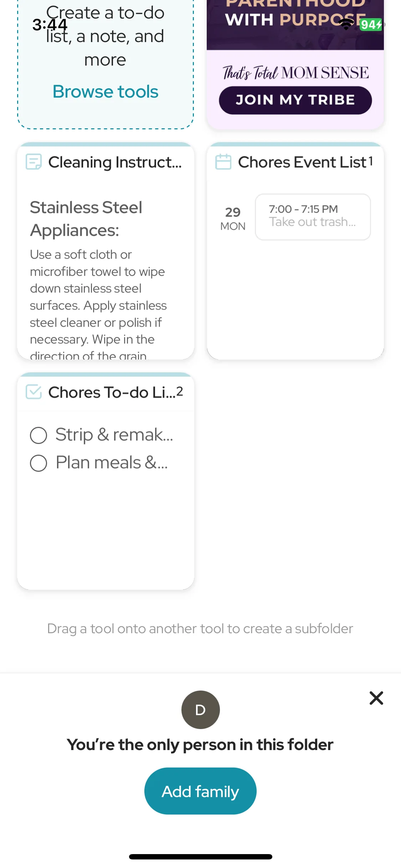
Task: Check off Strip & remake task
Action: click(x=38, y=435)
